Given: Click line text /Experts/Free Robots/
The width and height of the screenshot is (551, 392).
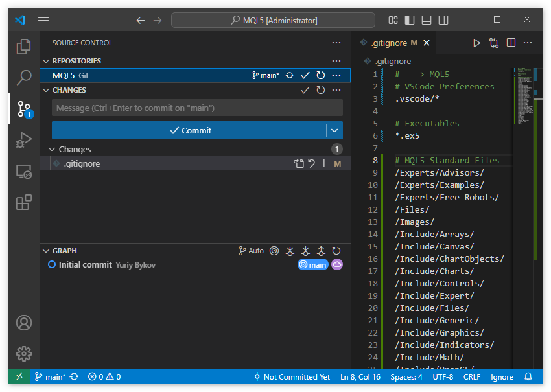Looking at the screenshot, I should [x=447, y=198].
